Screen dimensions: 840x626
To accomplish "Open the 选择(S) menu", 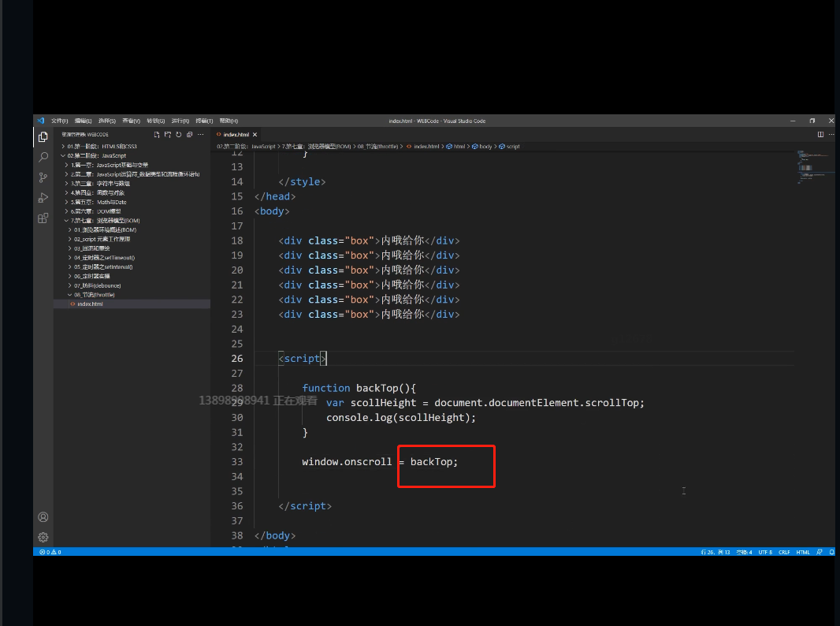I will click(107, 121).
